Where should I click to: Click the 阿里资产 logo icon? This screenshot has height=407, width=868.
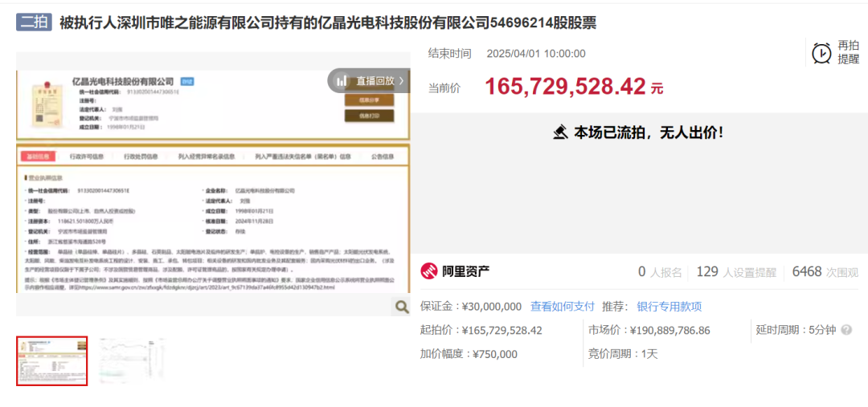430,272
